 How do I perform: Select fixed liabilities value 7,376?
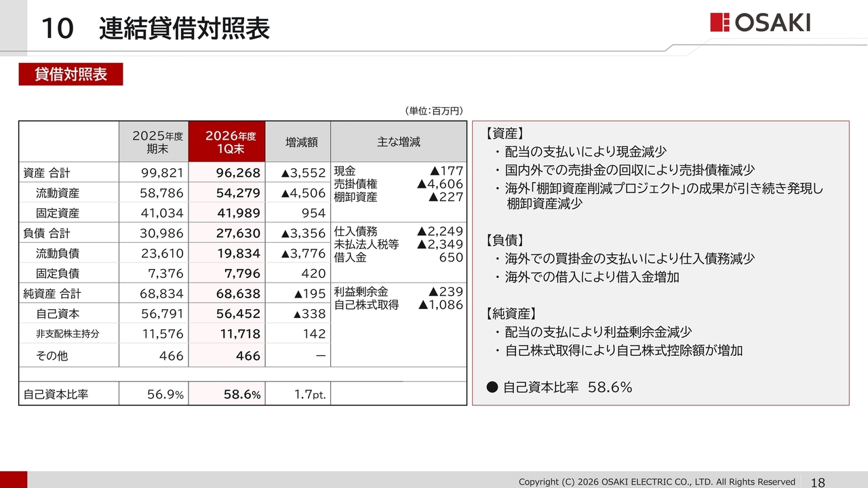point(167,274)
